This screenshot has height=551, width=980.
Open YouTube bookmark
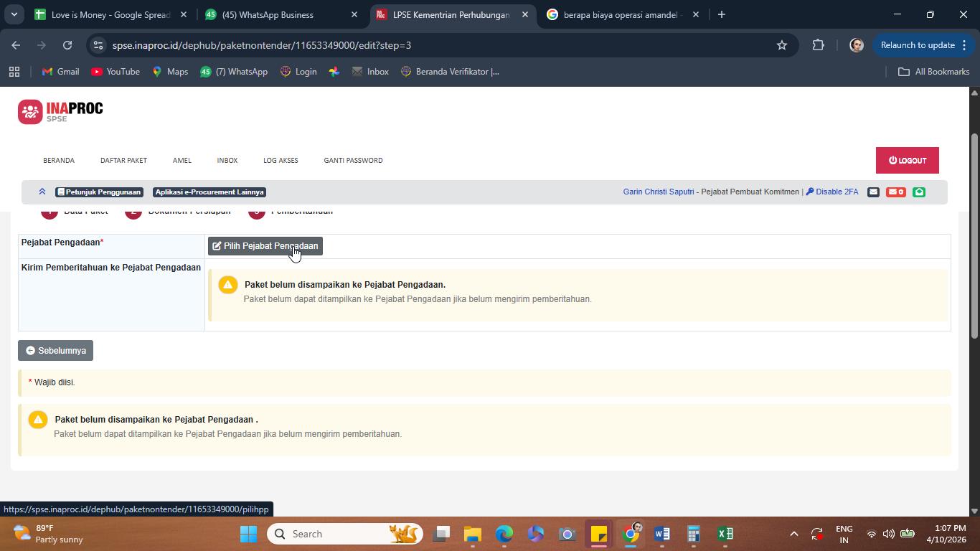pos(116,72)
